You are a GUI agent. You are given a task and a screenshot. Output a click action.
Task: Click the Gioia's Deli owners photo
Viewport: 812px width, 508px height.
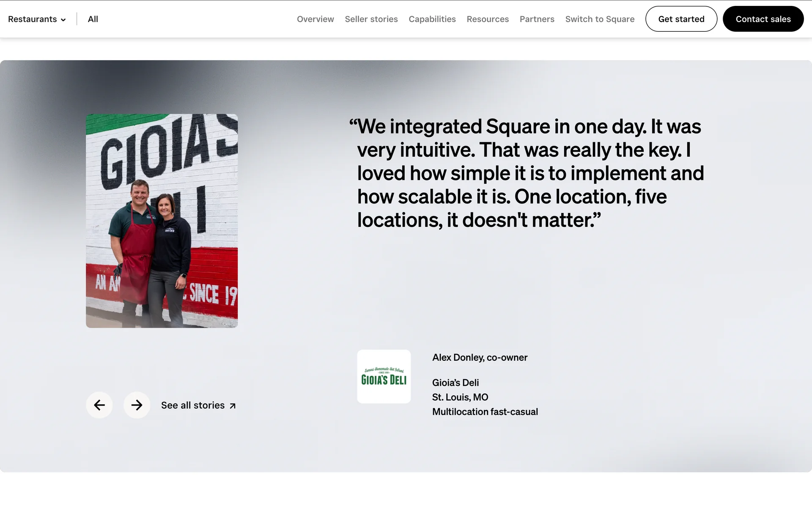[x=162, y=221]
